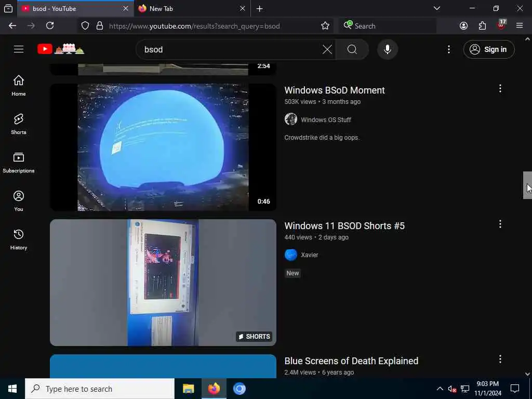Open Firefox account icon
The image size is (532, 399).
463,26
